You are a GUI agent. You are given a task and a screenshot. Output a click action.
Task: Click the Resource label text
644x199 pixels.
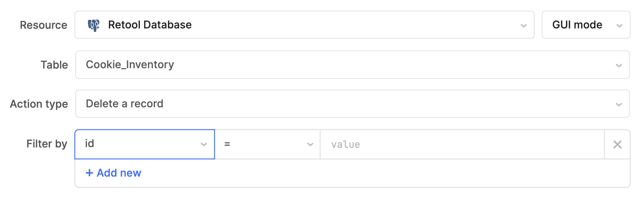44,25
